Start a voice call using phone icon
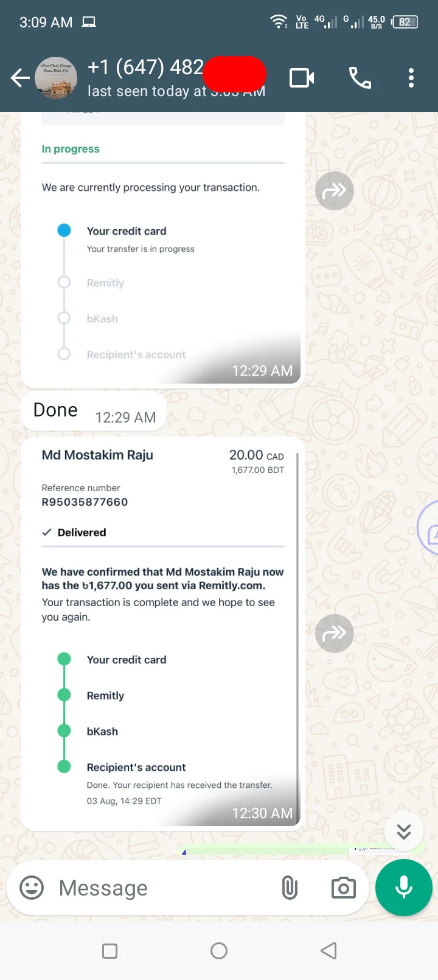The height and width of the screenshot is (980, 438). click(360, 78)
